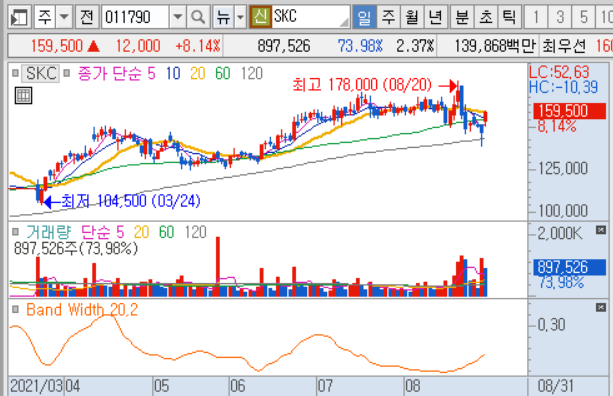Click the chart layout icon at the toolbar's left end
The image size is (613, 396).
pyautogui.click(x=19, y=17)
